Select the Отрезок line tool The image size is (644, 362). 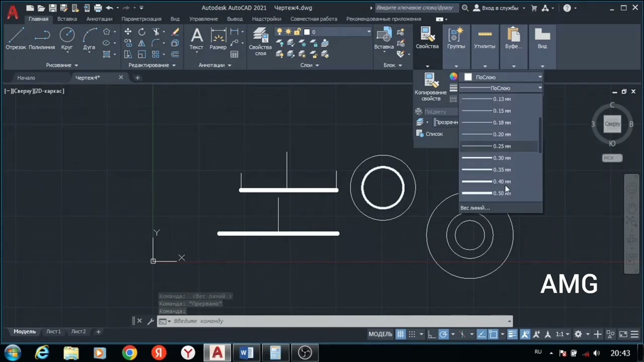(x=16, y=39)
